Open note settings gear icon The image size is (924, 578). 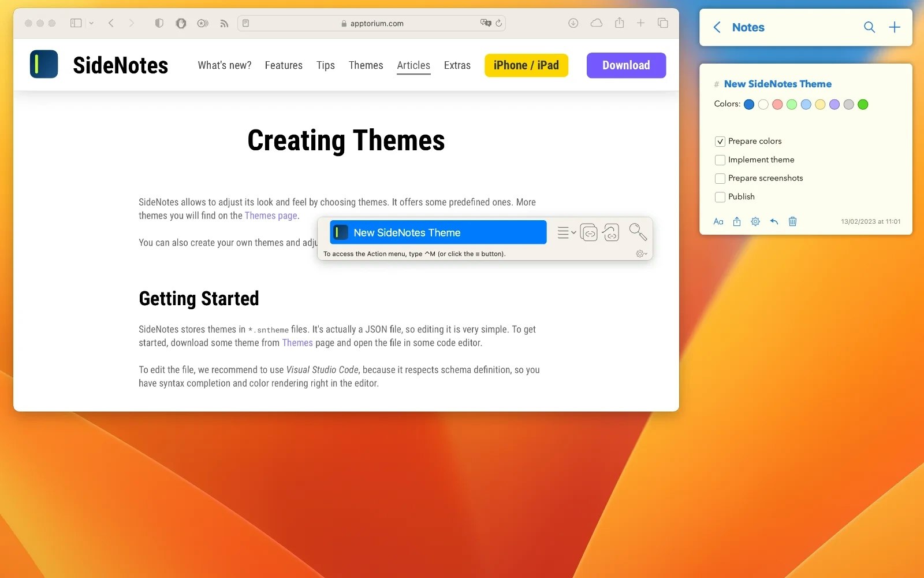pos(755,221)
